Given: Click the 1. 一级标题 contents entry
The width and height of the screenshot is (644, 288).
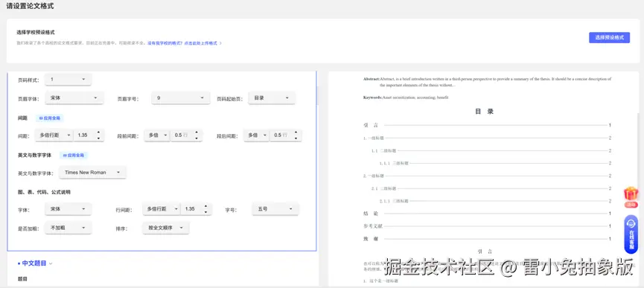Looking at the screenshot, I should tap(487, 138).
